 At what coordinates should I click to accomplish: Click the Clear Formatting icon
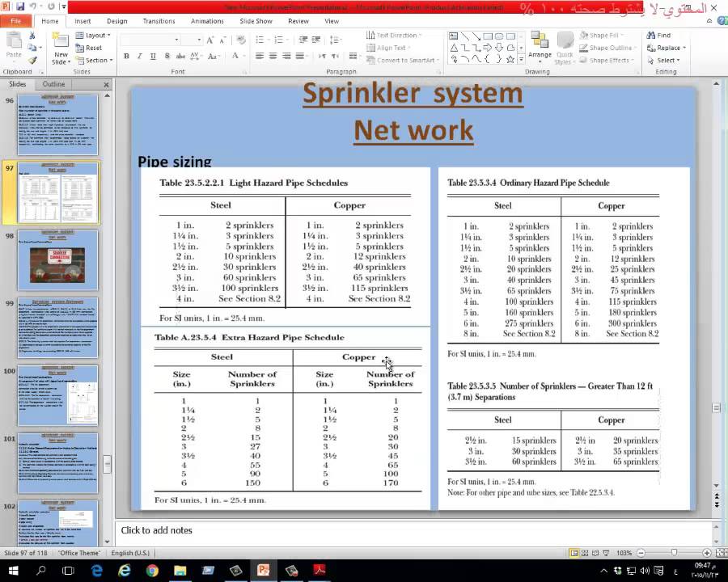[x=240, y=40]
